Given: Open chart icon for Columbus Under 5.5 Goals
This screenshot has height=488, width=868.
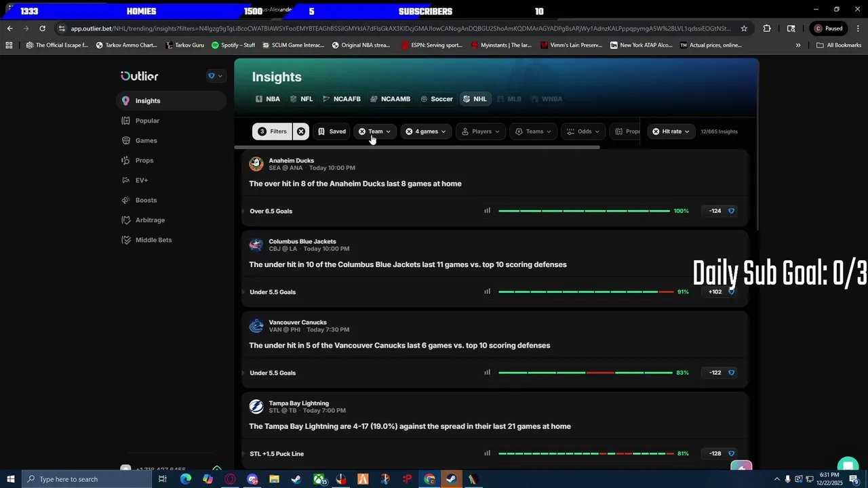Looking at the screenshot, I should pyautogui.click(x=487, y=291).
